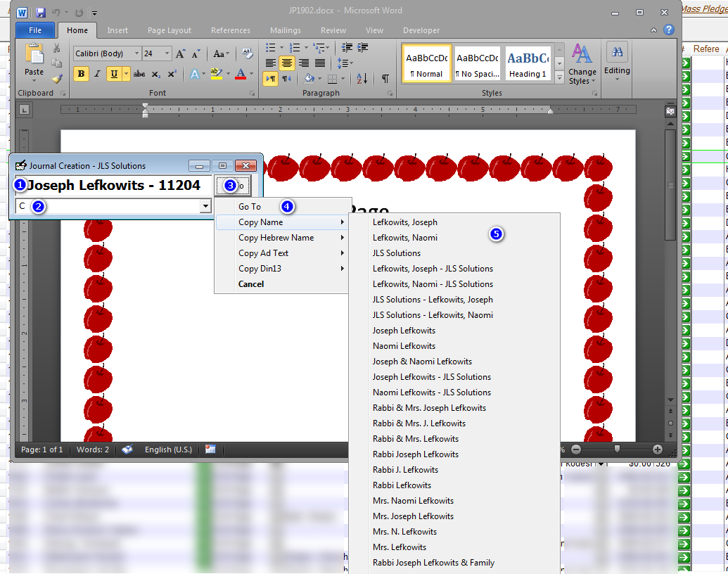
Task: Toggle Show/Hide paragraph marks
Action: (x=385, y=79)
